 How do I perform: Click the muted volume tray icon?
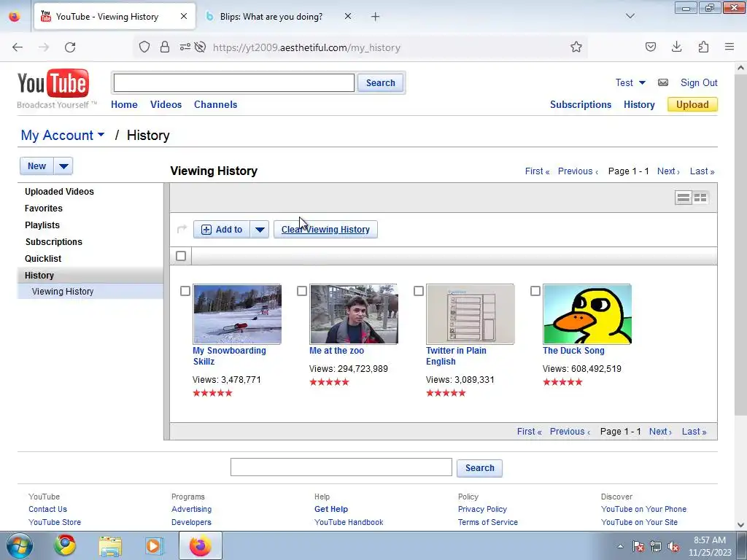[x=673, y=547]
